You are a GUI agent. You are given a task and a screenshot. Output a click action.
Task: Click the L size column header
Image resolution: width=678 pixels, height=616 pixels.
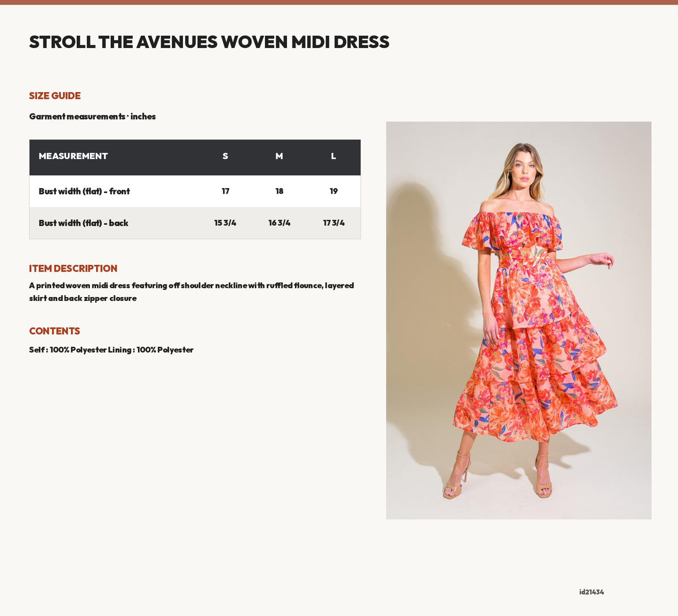point(333,156)
